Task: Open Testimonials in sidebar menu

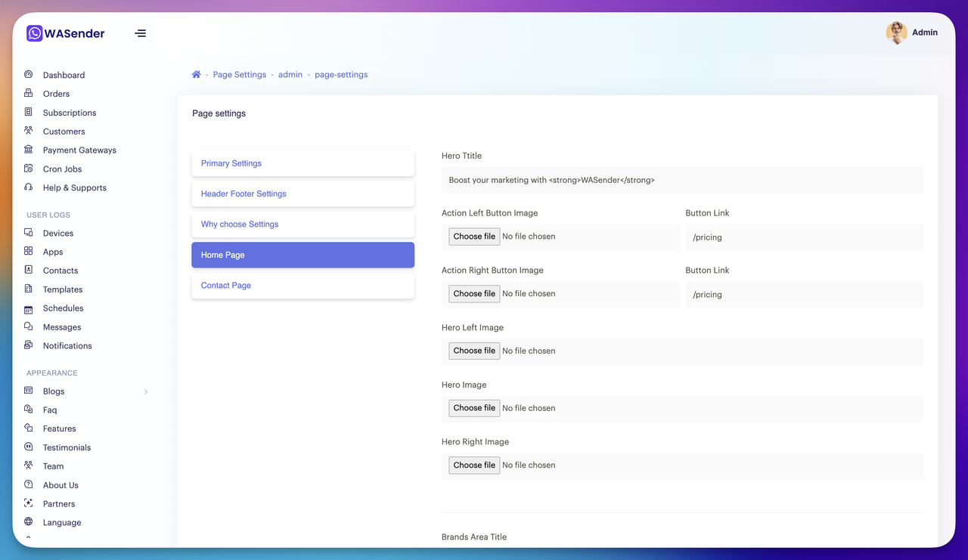Action: [x=67, y=447]
